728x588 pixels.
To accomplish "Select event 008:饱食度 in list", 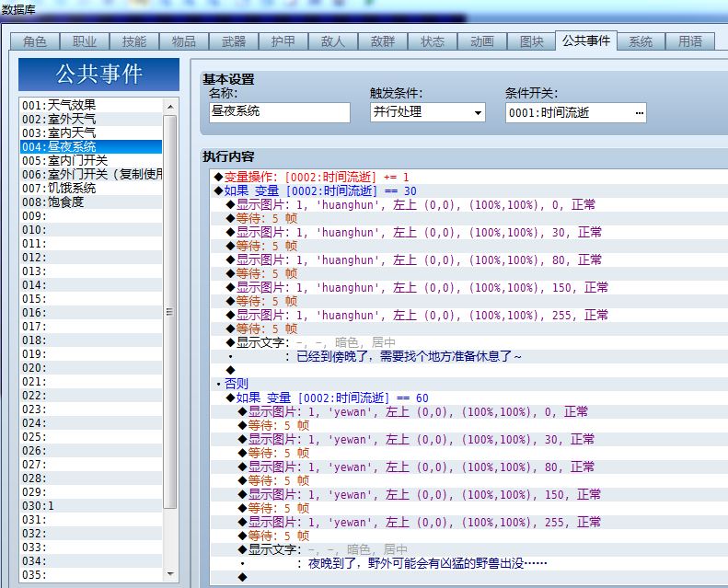I will tap(91, 202).
